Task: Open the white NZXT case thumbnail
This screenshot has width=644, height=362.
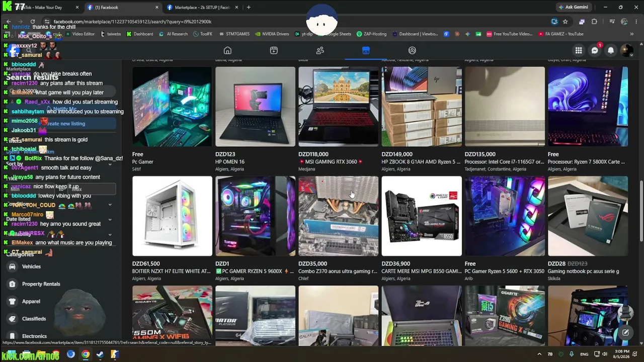Action: [x=172, y=216]
